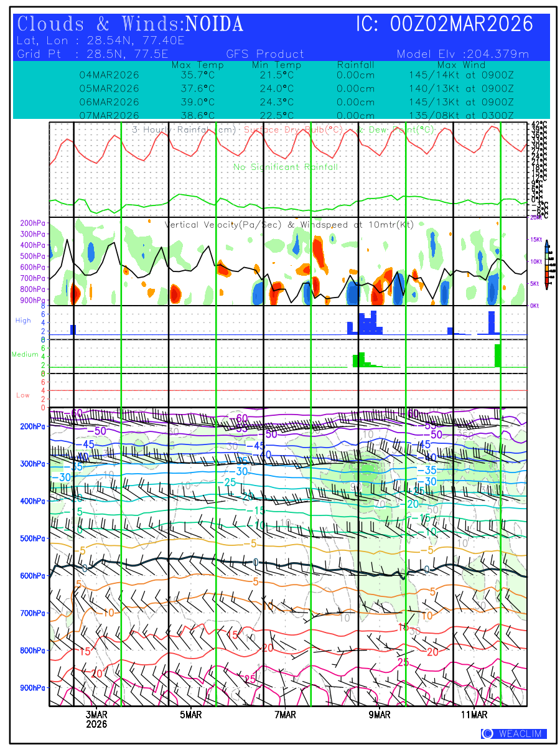
Task: Click the vertical velocity color scale legend
Action: [x=546, y=266]
